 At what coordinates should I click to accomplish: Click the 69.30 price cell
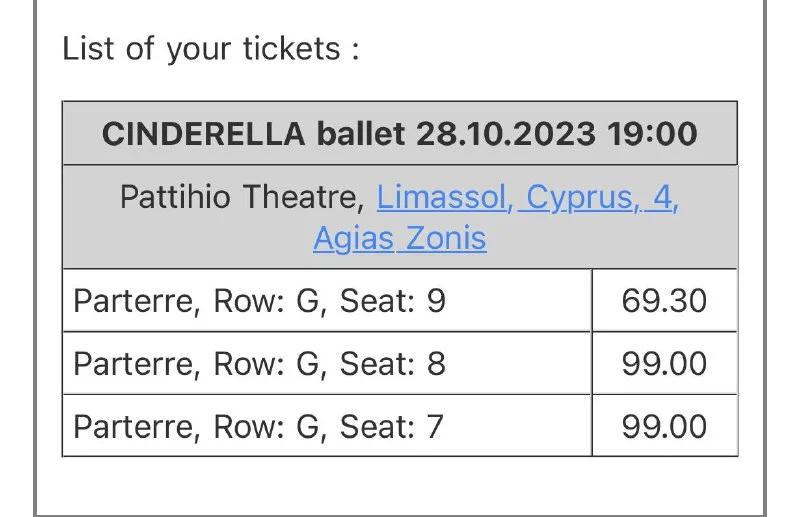664,300
